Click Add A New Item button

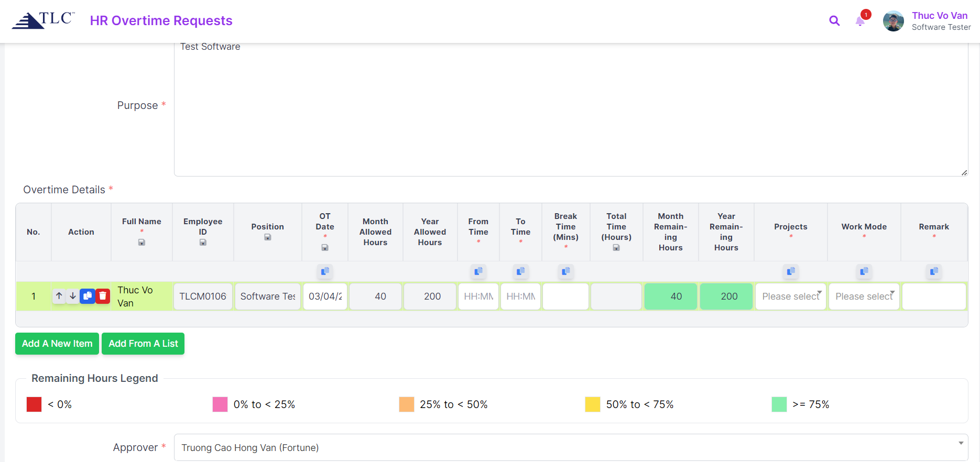[57, 344]
